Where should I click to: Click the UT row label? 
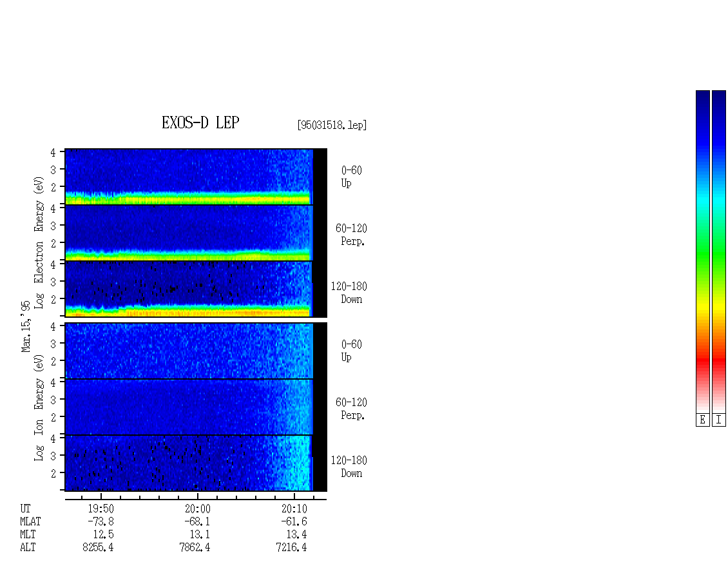point(25,509)
